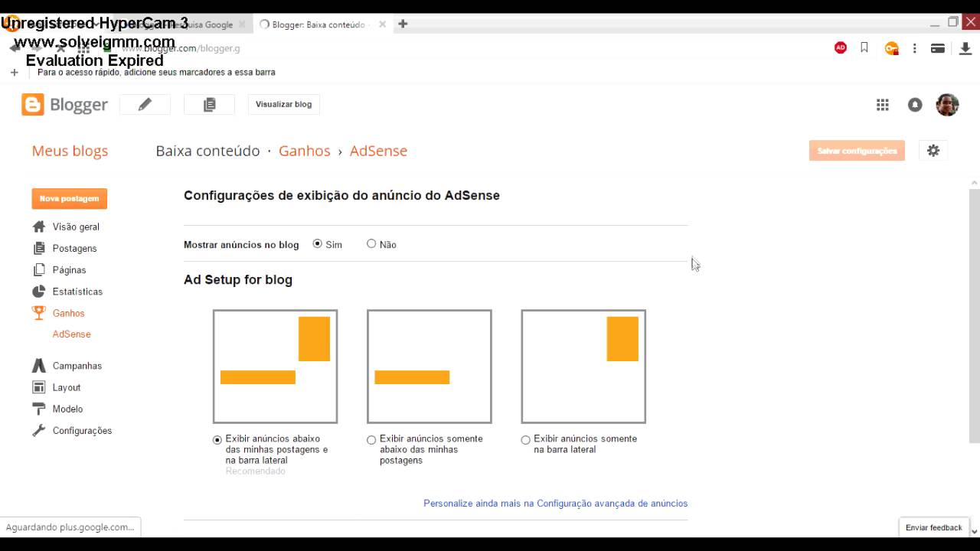Click the house icon for Visão geral
Screen dimensions: 980x551
(39, 227)
